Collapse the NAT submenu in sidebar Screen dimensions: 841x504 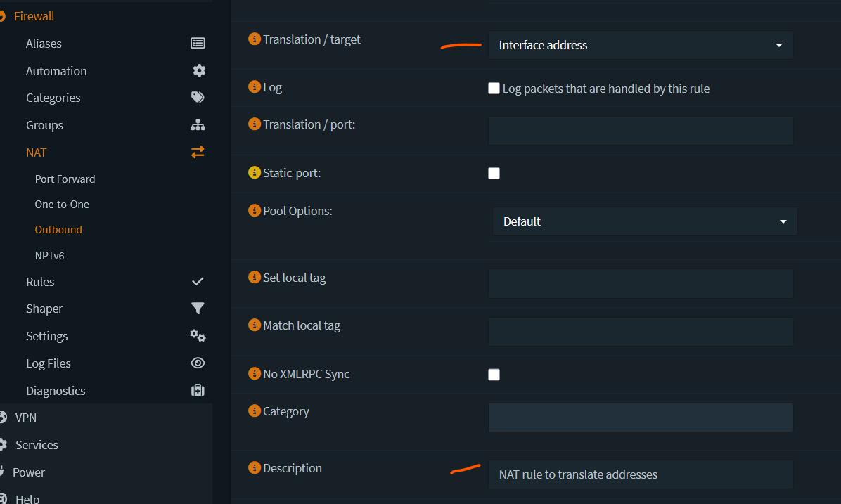point(37,153)
